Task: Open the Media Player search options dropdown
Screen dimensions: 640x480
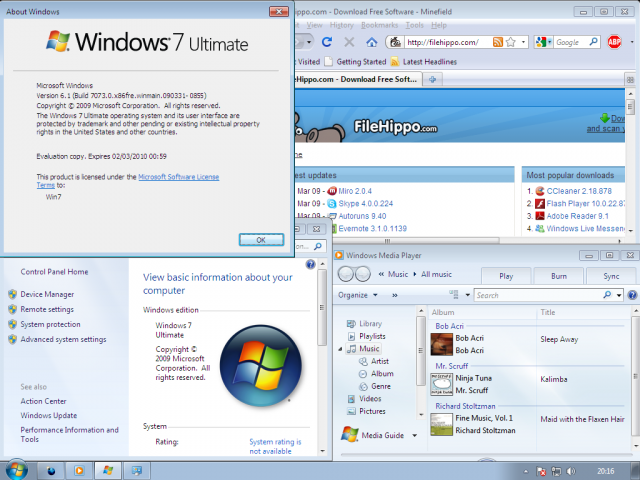Action: (x=619, y=295)
